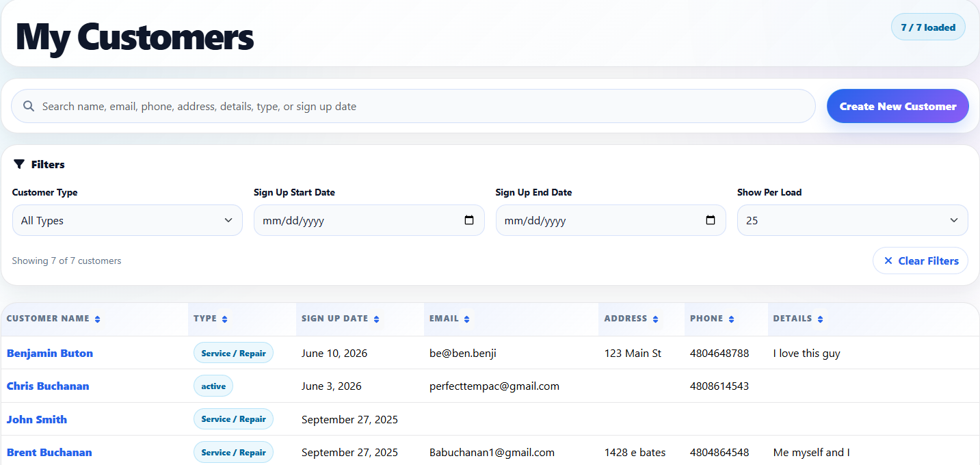Viewport: 980px width, 465px height.
Task: Click Brent Buchanan's Service / Repair badge
Action: click(233, 452)
